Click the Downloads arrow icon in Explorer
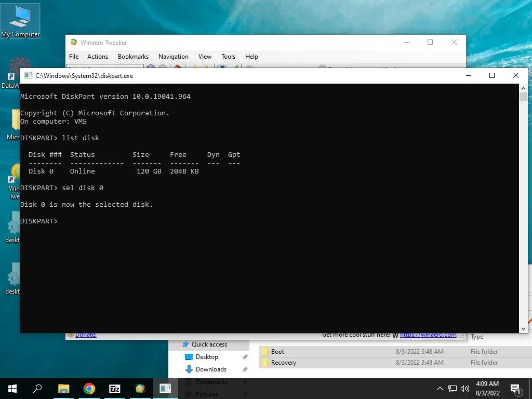 189,369
